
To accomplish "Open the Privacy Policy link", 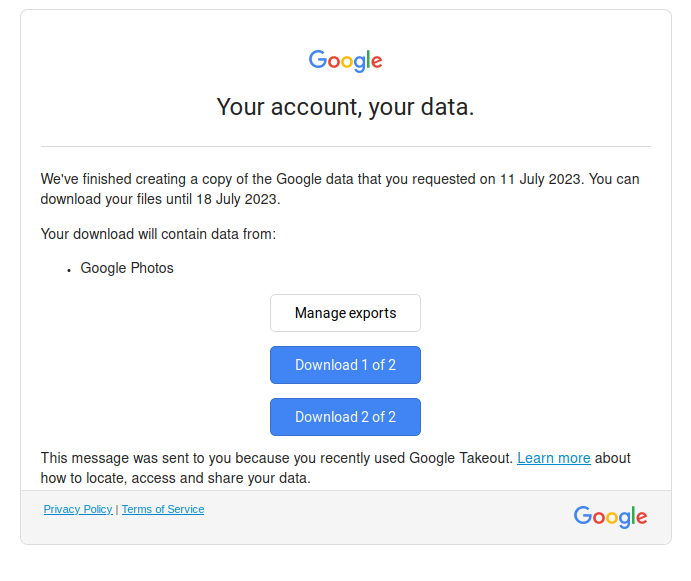I will (78, 509).
